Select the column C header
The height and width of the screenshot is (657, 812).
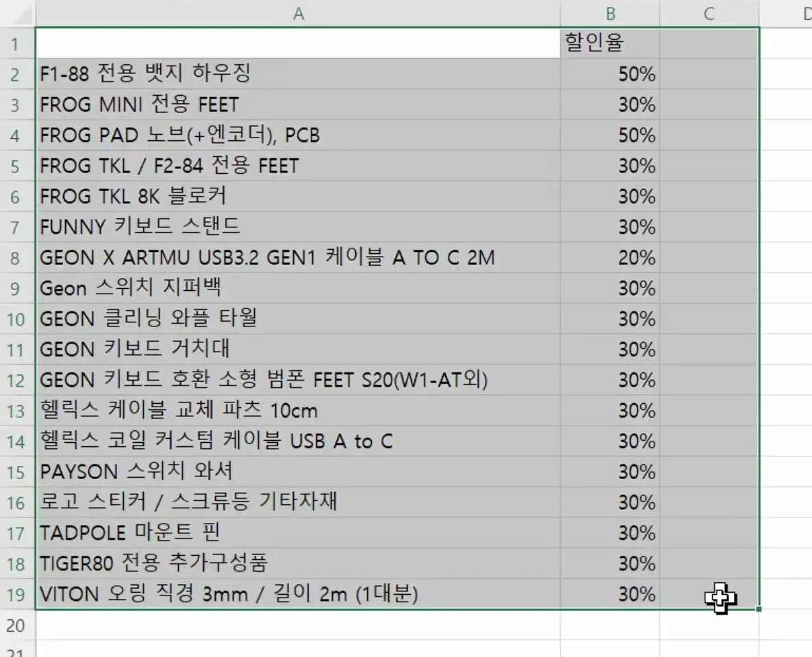click(x=709, y=13)
